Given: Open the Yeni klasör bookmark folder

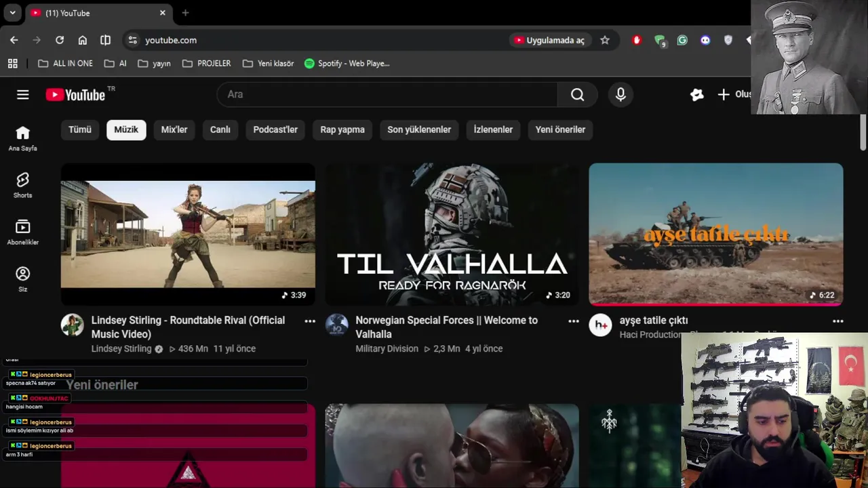Looking at the screenshot, I should point(268,63).
